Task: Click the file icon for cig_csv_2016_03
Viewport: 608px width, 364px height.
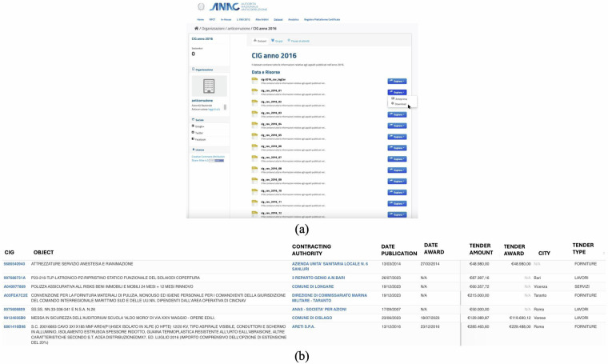Action: tap(255, 114)
